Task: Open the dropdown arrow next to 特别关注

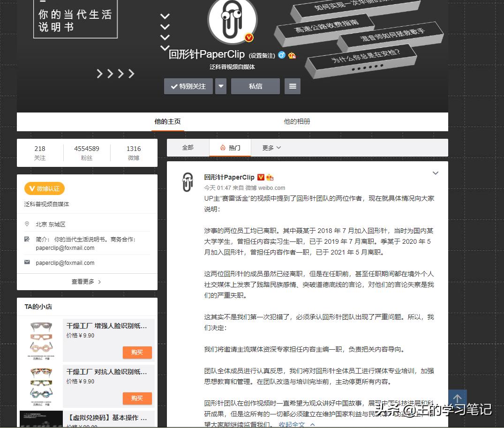Action: 220,86
